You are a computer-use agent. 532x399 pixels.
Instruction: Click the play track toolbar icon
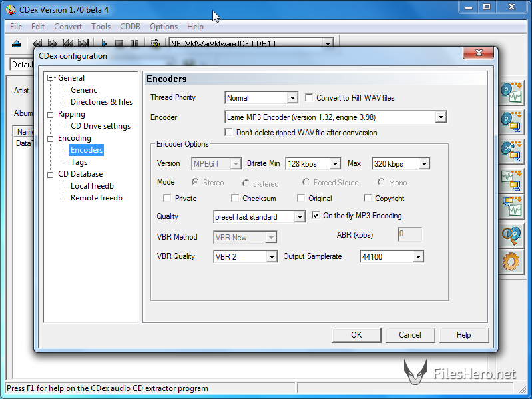pyautogui.click(x=104, y=43)
